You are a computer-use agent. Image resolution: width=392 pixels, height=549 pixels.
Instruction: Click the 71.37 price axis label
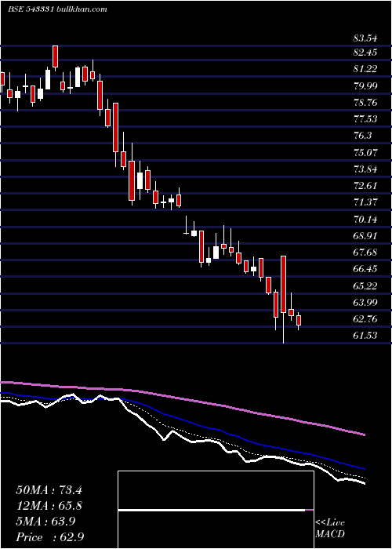tap(365, 202)
